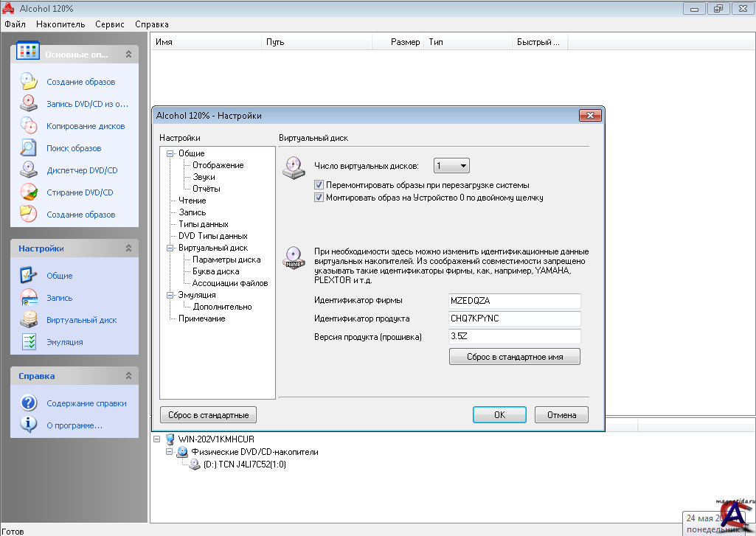Collapse the Основные операции sidebar panel
Screen dimensions: 756x536
pyautogui.click(x=128, y=55)
